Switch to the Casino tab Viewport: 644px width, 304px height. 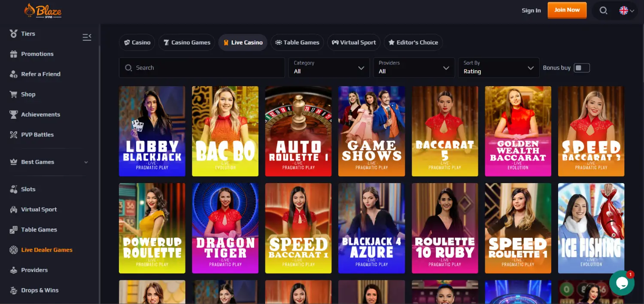pyautogui.click(x=137, y=42)
